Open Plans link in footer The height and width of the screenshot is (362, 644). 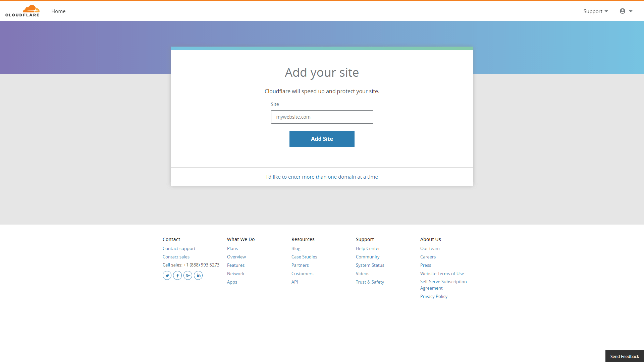pyautogui.click(x=232, y=248)
